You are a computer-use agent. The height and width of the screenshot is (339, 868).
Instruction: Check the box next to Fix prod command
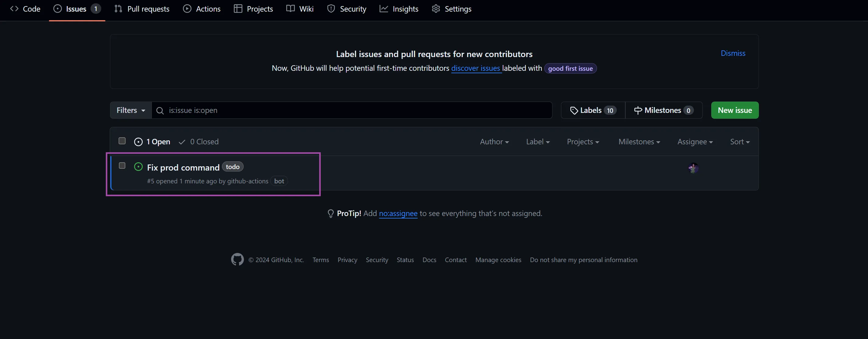point(122,166)
